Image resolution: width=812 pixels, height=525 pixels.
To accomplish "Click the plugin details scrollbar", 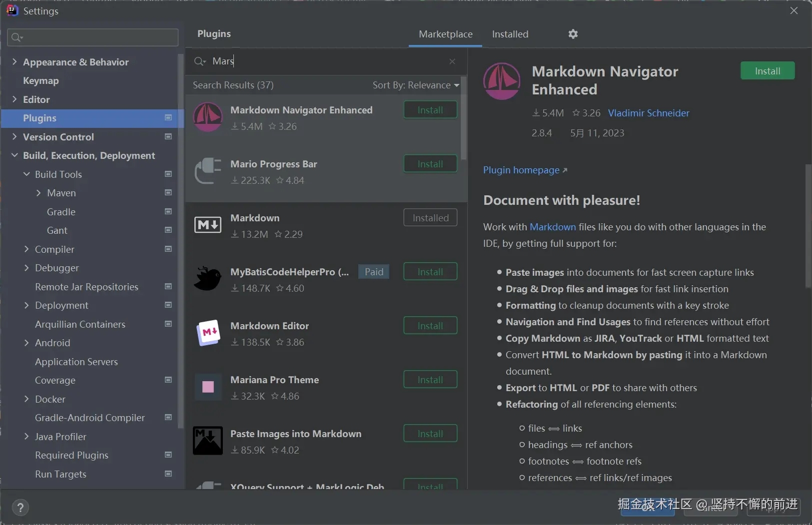I will click(808, 226).
